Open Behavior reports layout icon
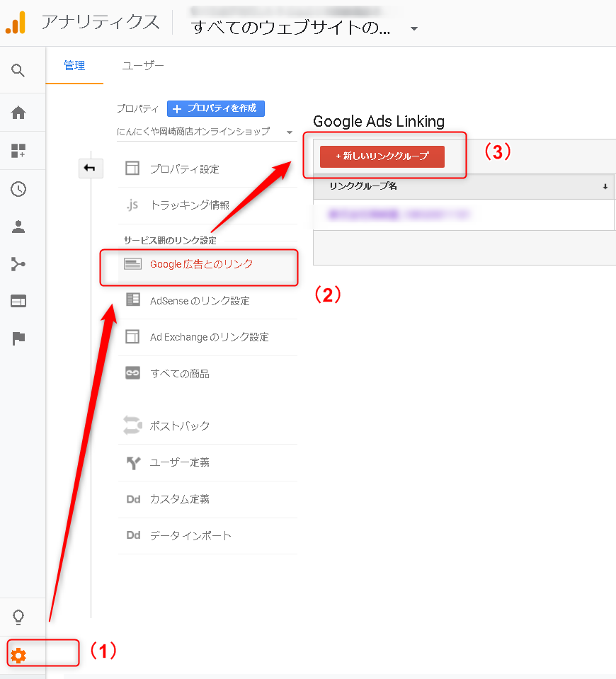 coord(18,301)
